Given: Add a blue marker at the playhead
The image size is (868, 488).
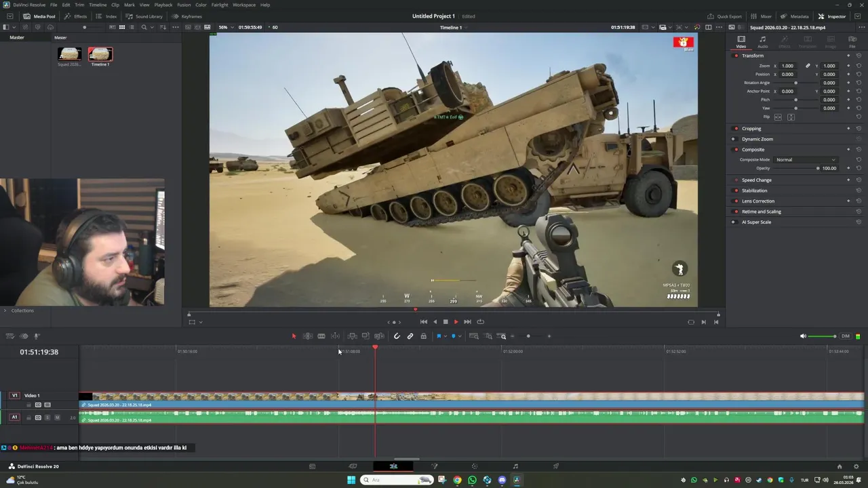Looking at the screenshot, I should pyautogui.click(x=454, y=336).
